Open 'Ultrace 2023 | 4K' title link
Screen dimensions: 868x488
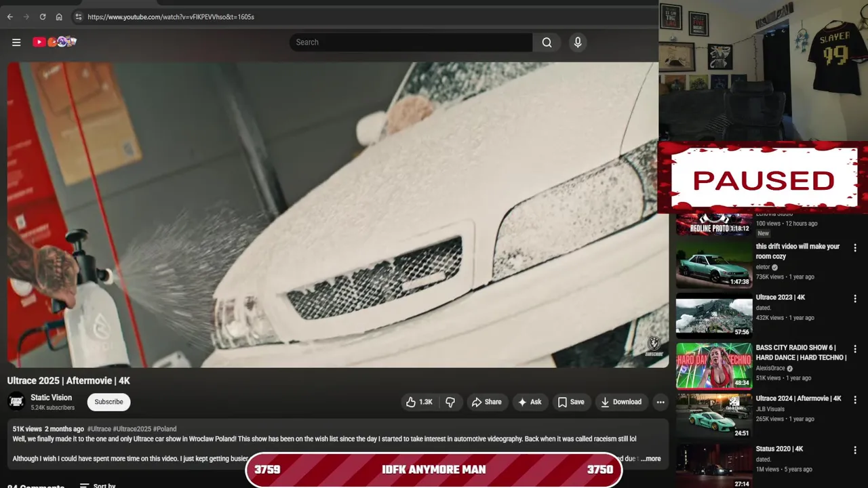(781, 298)
